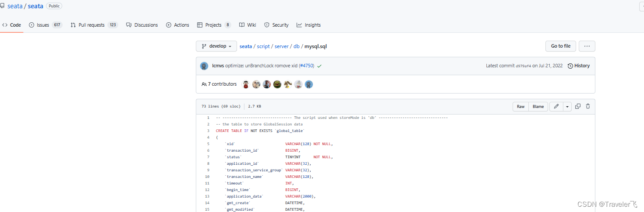The image size is (644, 212).
Task: Click line number 1
Action: 208,118
